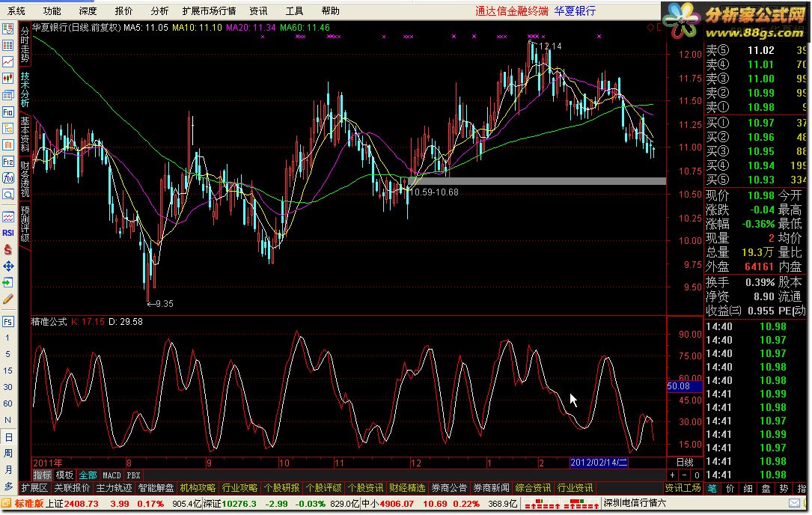Select the candlestick K-line chart icon
This screenshot has height=515, width=812.
pyautogui.click(x=7, y=79)
